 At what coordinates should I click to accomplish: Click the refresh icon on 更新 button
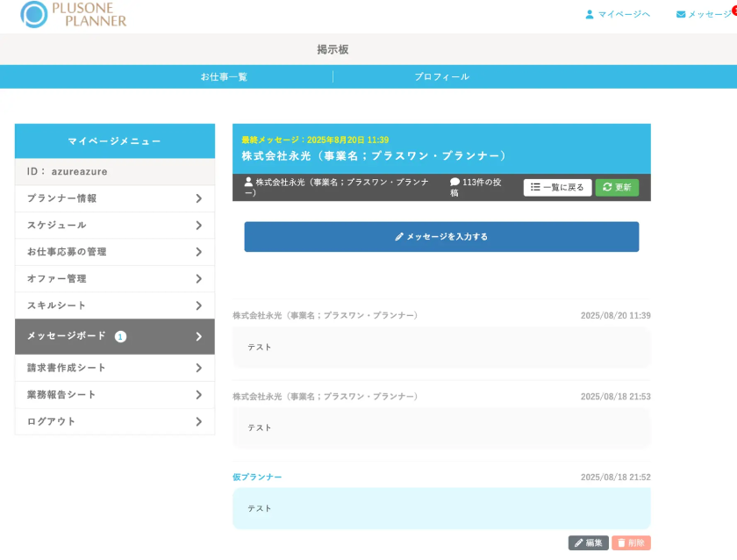(x=607, y=187)
